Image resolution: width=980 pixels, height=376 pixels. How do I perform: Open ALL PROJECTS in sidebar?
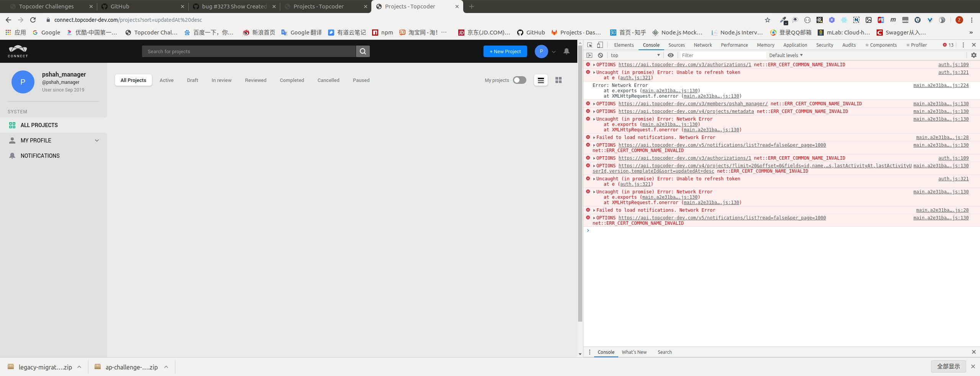[54, 125]
